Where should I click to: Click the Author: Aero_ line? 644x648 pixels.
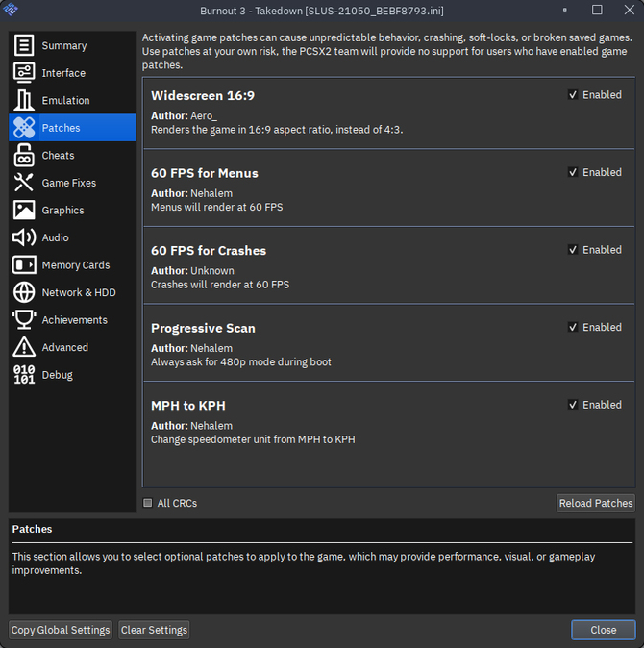coord(184,115)
